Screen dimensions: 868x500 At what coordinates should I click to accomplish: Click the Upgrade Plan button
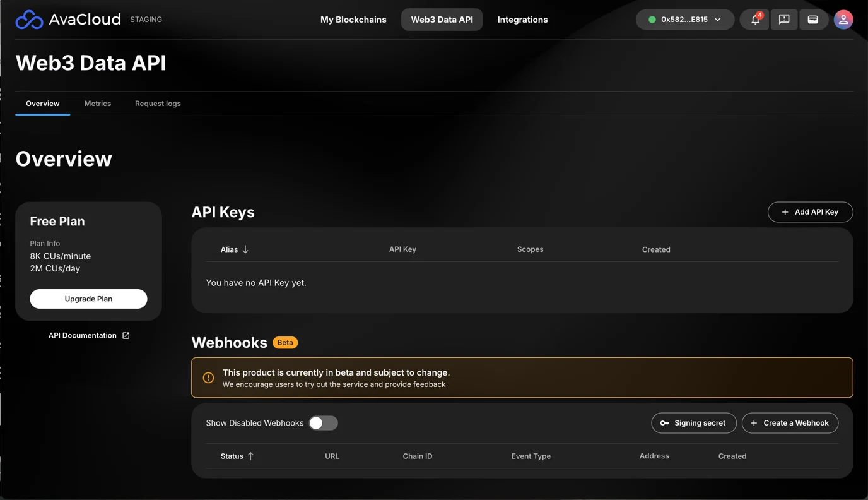pyautogui.click(x=88, y=299)
